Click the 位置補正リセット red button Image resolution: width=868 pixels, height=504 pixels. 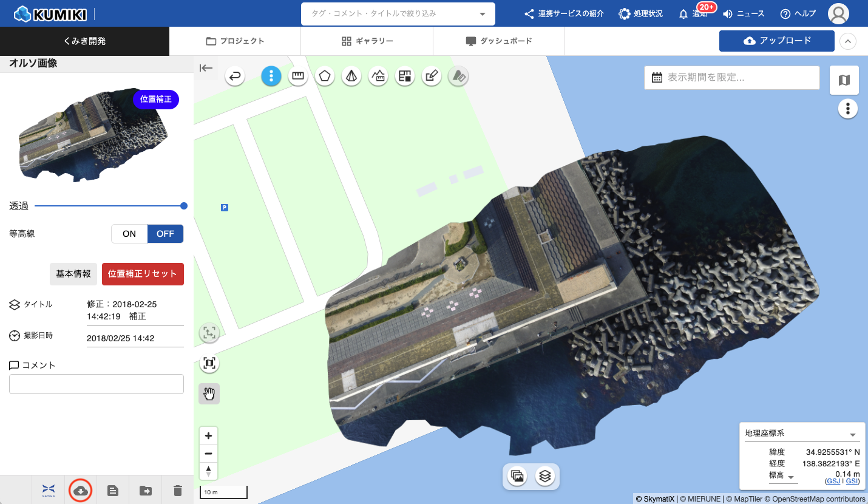coord(143,274)
